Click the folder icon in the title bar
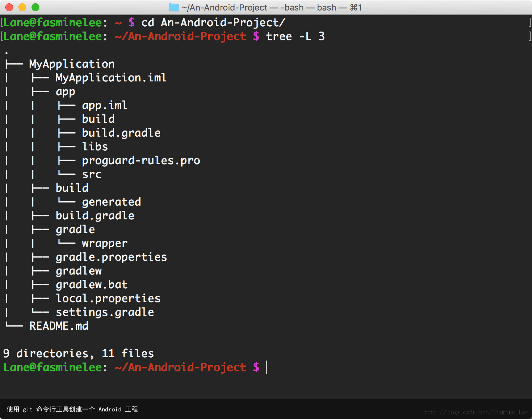 174,7
